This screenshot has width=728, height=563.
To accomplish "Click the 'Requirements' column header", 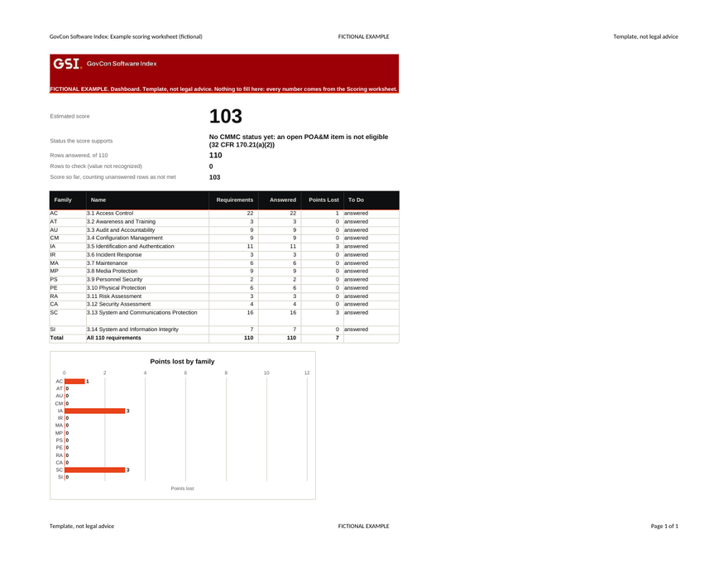I will [234, 200].
